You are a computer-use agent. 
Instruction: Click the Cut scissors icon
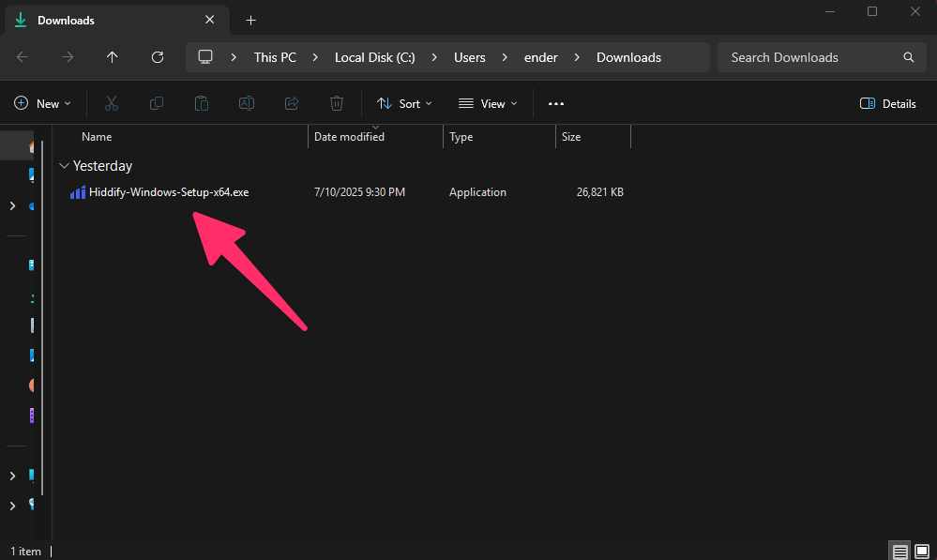(x=112, y=103)
